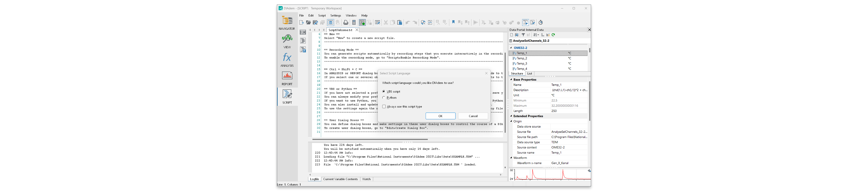Viewport: 868px width, 191px height.
Task: Close the ScriptWelcome.txt tab
Action: pos(357,30)
